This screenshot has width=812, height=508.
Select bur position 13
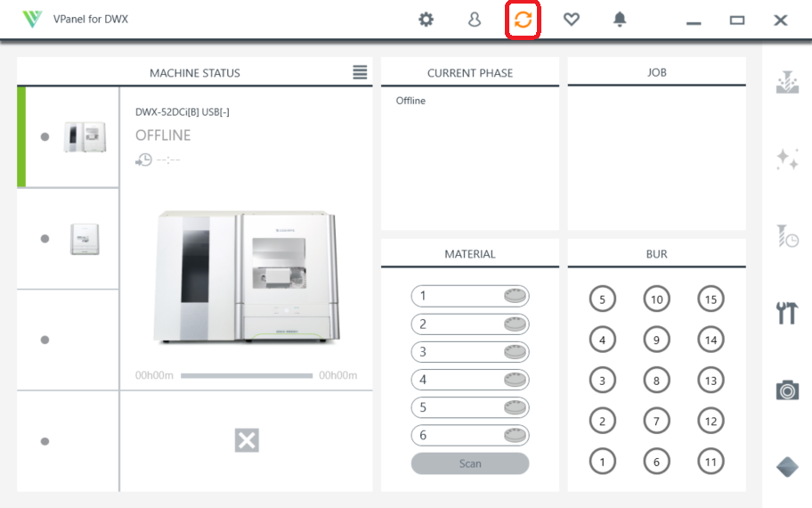point(711,381)
